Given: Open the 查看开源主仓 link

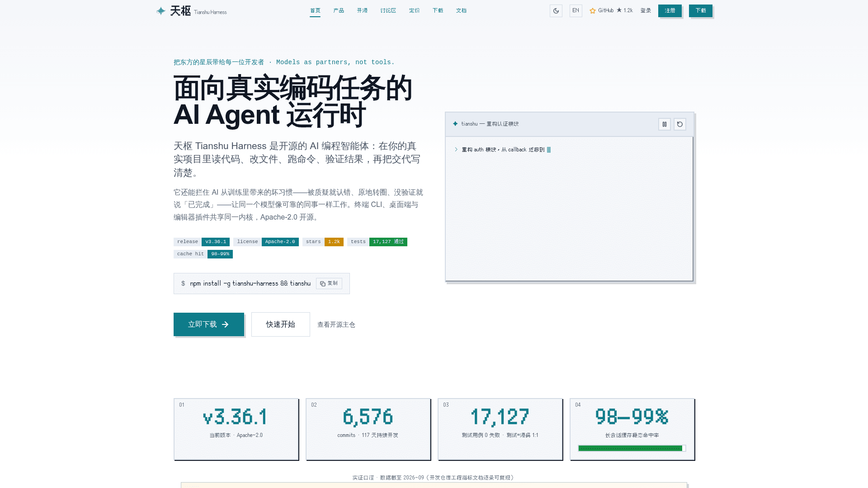Looking at the screenshot, I should 336,325.
